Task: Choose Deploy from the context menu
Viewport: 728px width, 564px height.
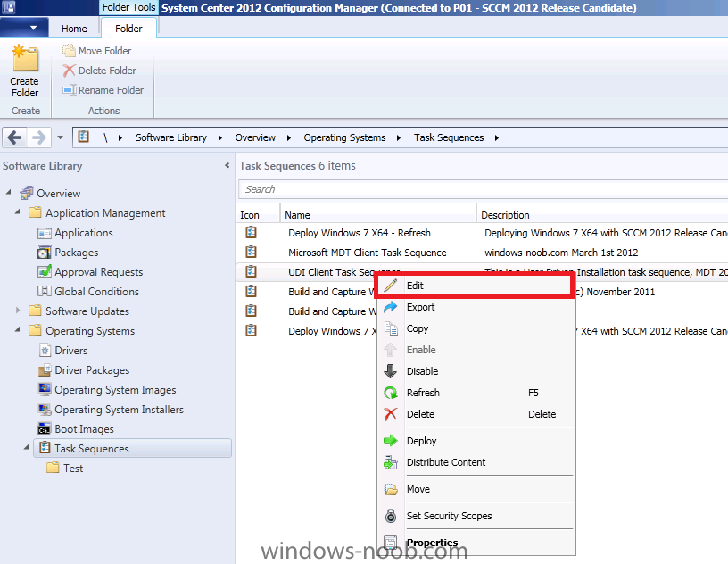Action: (x=476, y=441)
